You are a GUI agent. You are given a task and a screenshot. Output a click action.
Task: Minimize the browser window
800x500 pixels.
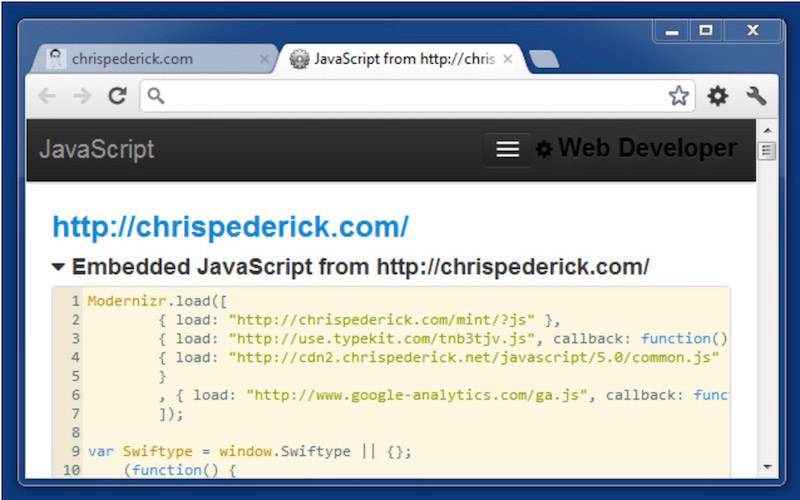click(672, 31)
